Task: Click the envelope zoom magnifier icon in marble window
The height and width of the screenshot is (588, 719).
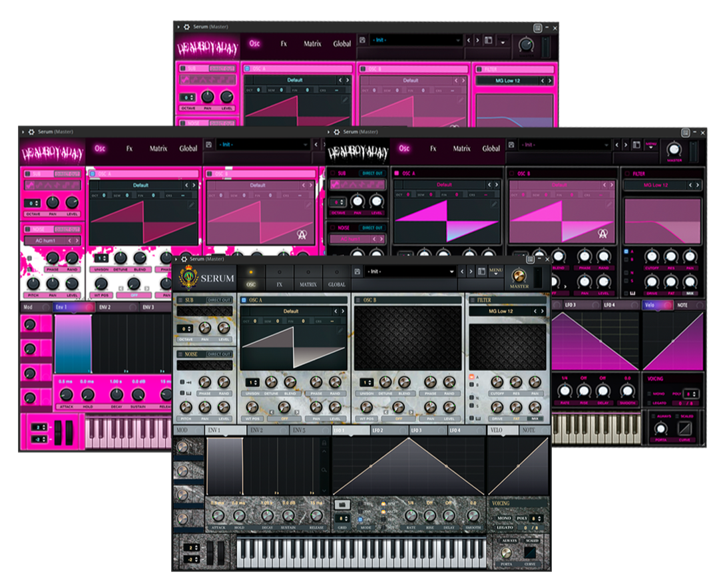Action: (x=324, y=470)
